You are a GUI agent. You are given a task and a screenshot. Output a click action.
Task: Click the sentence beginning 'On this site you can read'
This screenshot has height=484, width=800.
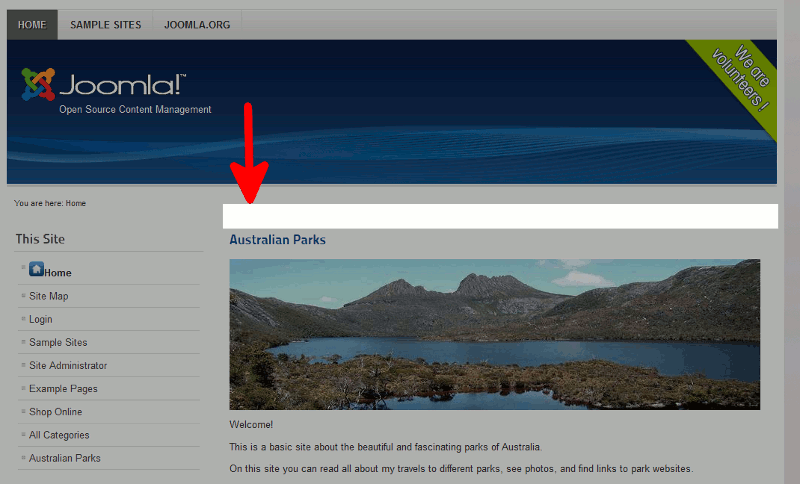(461, 468)
